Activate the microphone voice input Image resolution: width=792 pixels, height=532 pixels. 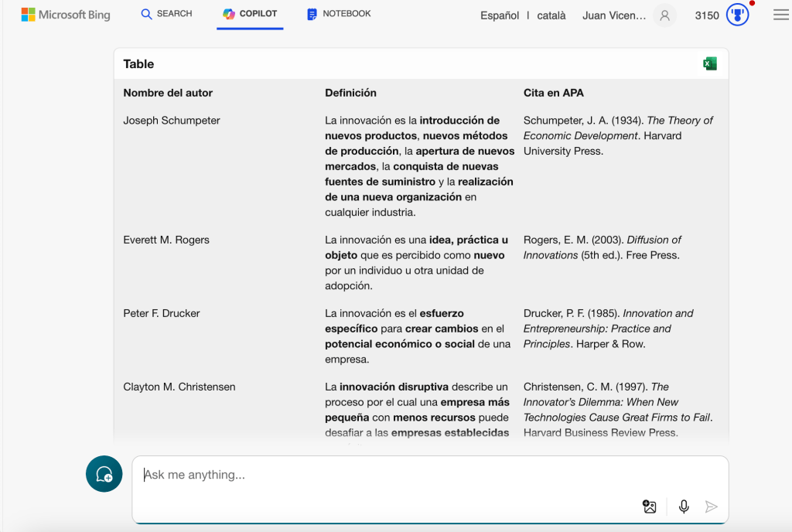pos(684,506)
